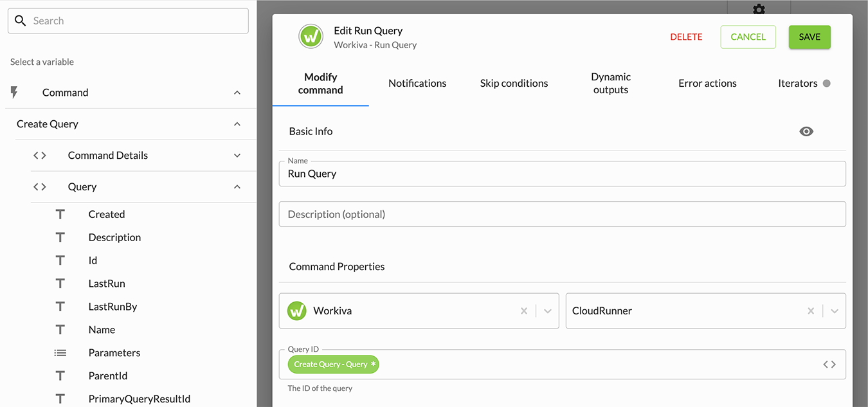Click the text type icon beside LastRun
Image resolution: width=868 pixels, height=407 pixels.
click(60, 284)
